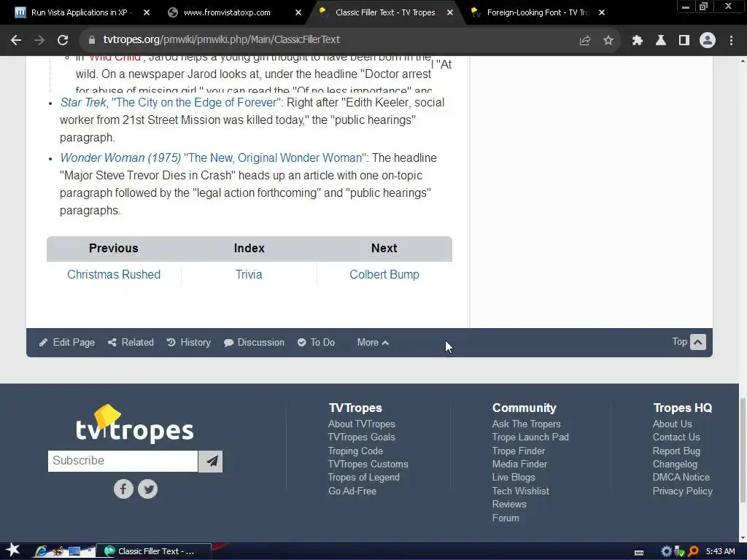View site info via the padlock icon

click(92, 40)
